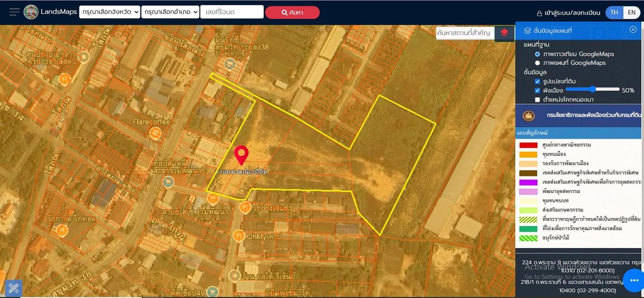Viewport: 644px width, 298px height.
Task: Open the district selection dropdown
Action: tap(170, 12)
